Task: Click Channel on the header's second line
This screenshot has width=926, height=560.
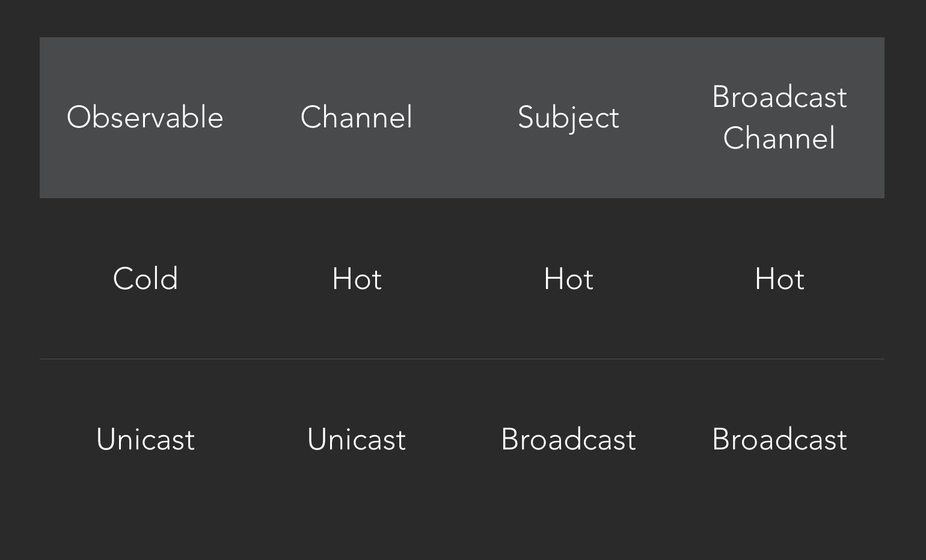Action: [779, 138]
